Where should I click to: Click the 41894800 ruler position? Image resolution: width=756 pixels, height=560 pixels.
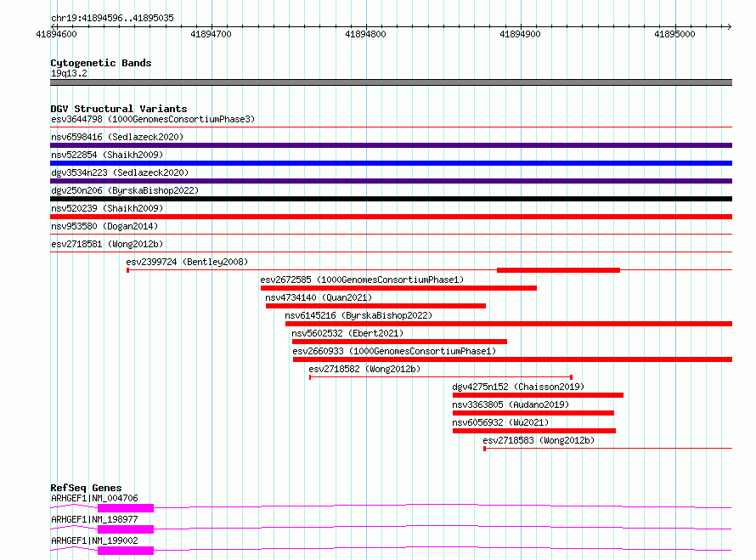tap(365, 34)
